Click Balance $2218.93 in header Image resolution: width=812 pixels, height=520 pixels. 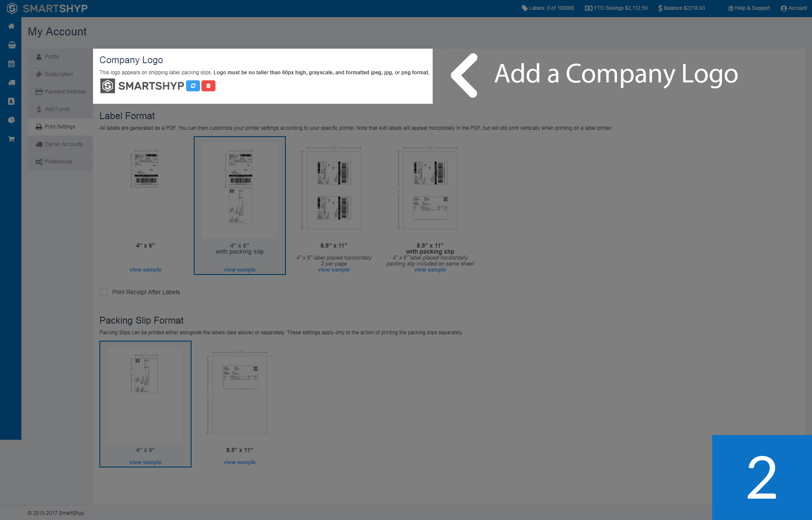[681, 8]
